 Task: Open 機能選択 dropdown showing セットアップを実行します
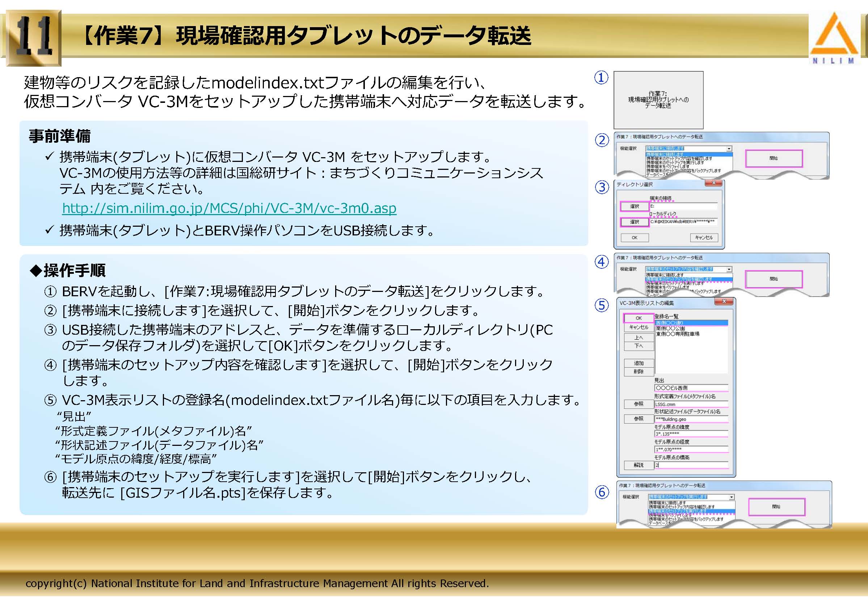tap(692, 497)
